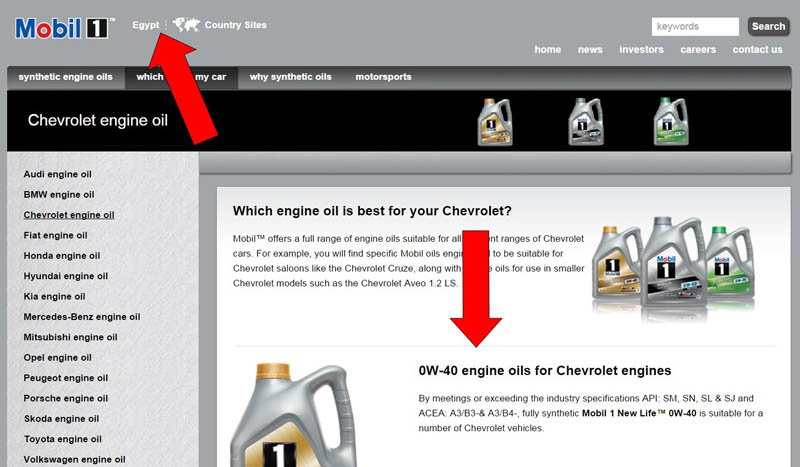Open the contact us link
800x467 pixels.
coord(757,50)
